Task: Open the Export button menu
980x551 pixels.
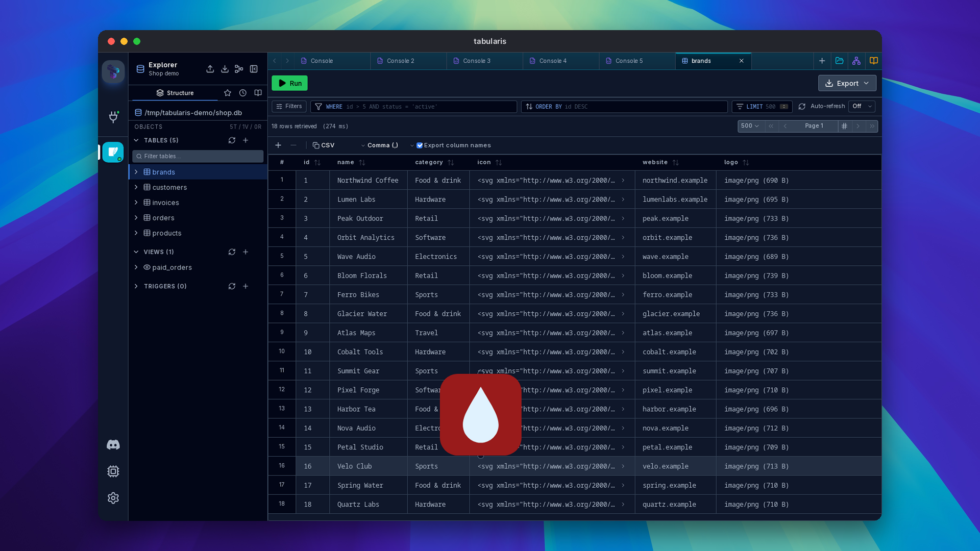Action: click(x=847, y=83)
